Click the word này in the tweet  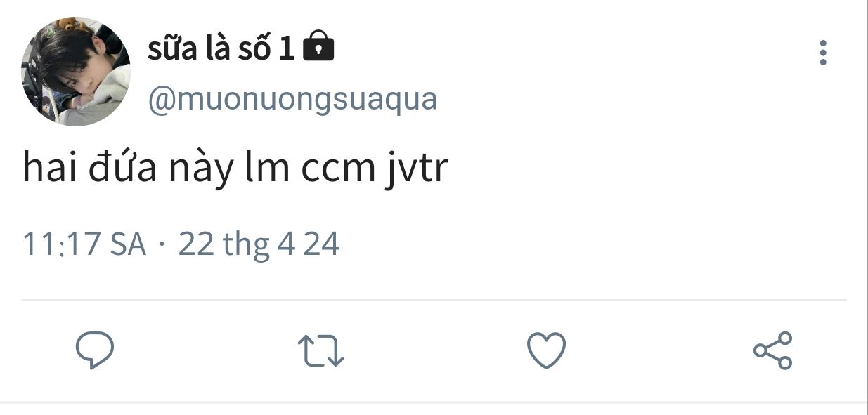[200, 171]
